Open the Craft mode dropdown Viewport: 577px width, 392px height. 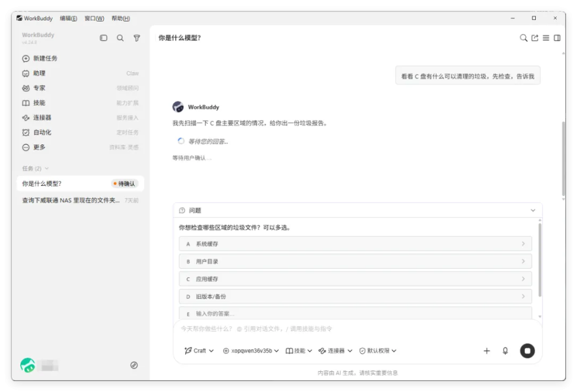point(199,351)
